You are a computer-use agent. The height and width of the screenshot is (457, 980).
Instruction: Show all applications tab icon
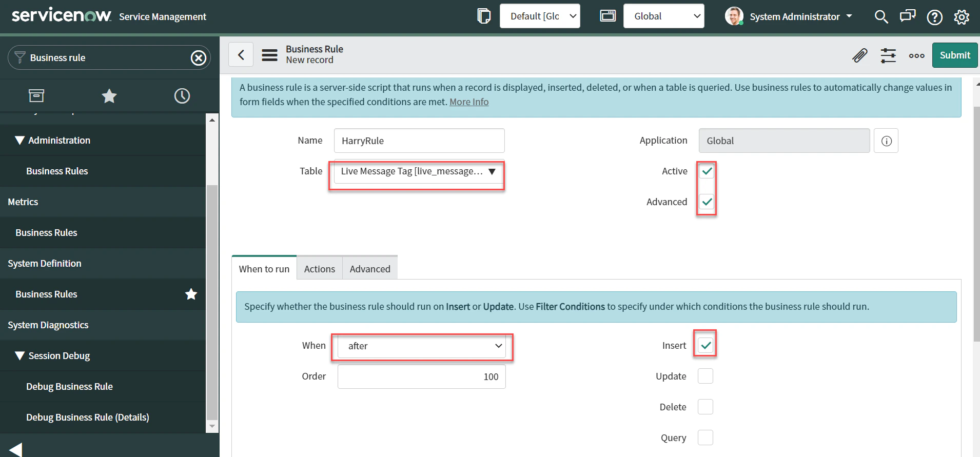pos(36,95)
